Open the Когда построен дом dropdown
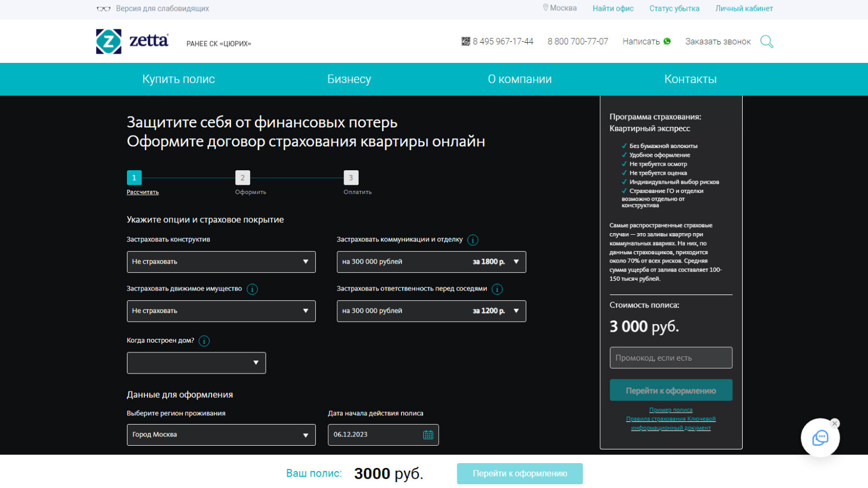The width and height of the screenshot is (868, 488). (196, 363)
